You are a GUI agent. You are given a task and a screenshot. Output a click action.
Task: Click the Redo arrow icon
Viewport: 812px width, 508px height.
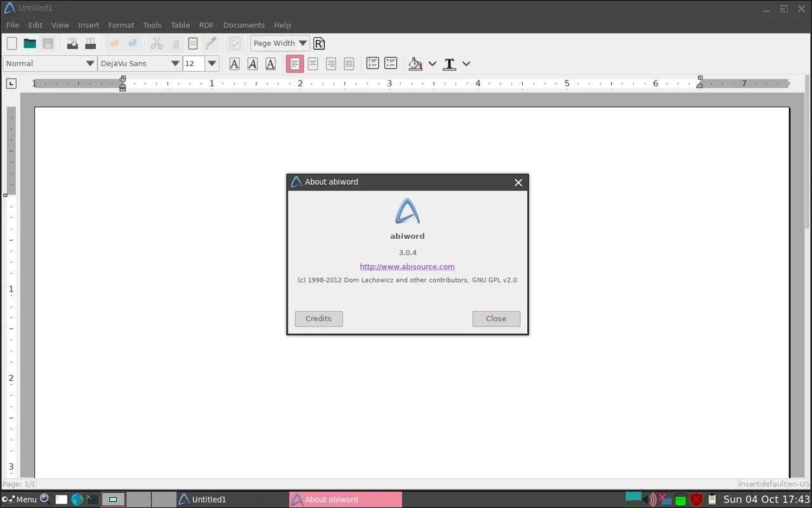[x=133, y=43]
